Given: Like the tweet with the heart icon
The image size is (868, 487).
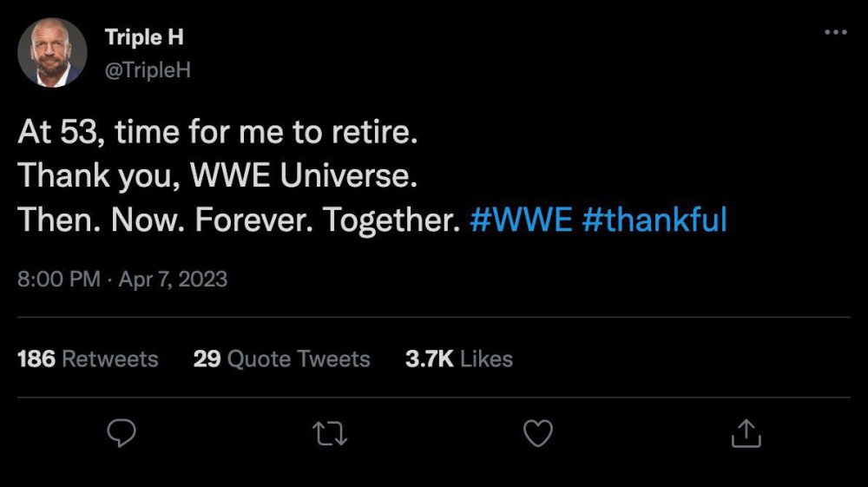Looking at the screenshot, I should [x=538, y=433].
